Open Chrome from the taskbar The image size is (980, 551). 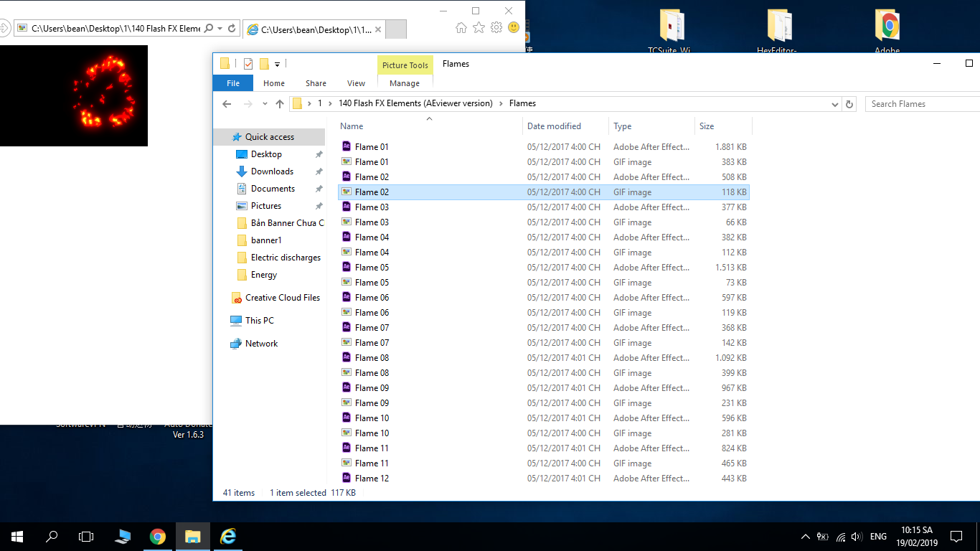point(158,537)
